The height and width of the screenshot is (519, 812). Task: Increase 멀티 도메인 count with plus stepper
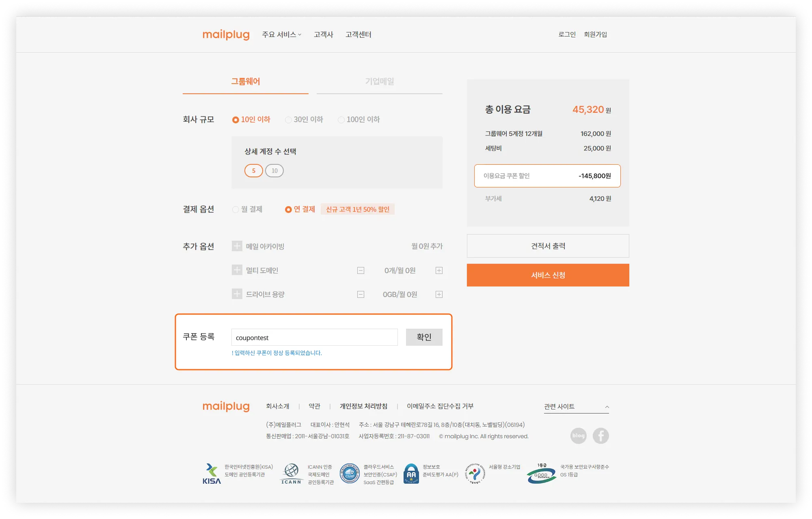[439, 271]
